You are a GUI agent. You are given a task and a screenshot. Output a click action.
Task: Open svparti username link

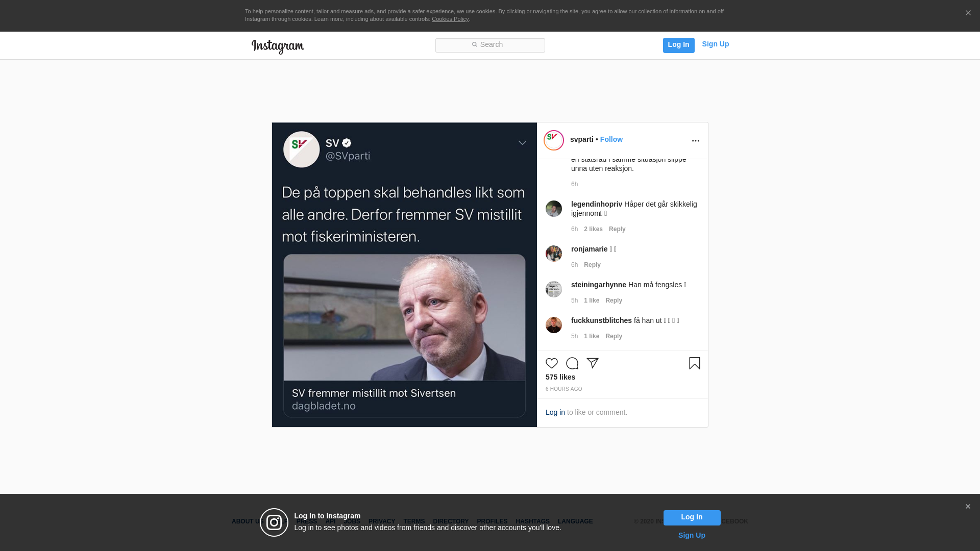point(581,139)
